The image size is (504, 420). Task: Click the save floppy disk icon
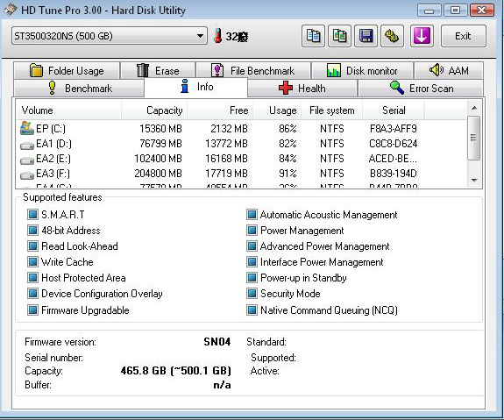[366, 36]
